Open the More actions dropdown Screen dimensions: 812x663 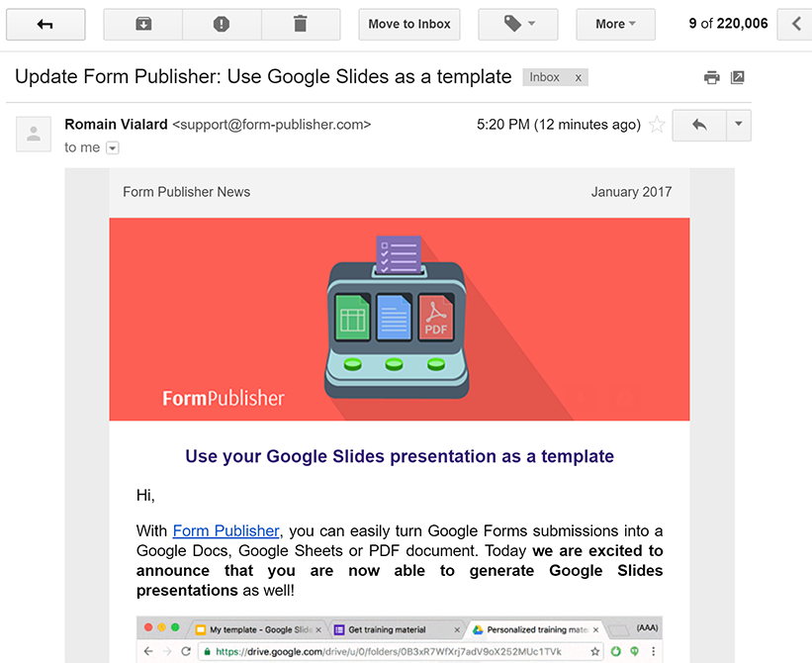[x=615, y=25]
